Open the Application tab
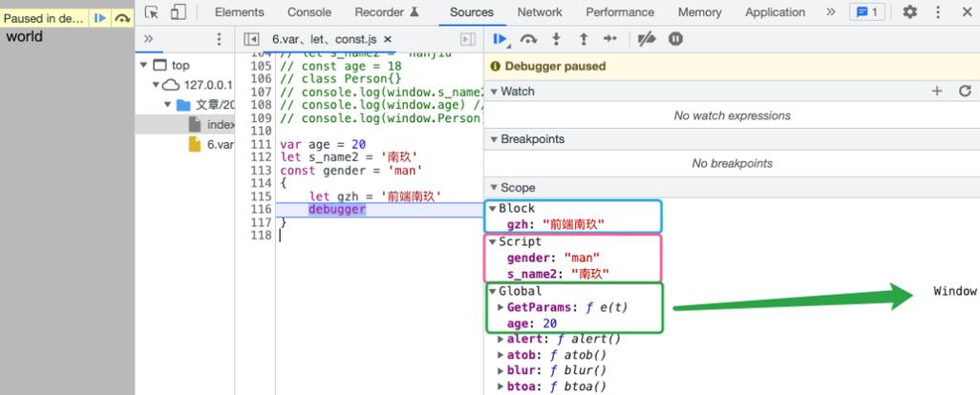 [x=775, y=11]
